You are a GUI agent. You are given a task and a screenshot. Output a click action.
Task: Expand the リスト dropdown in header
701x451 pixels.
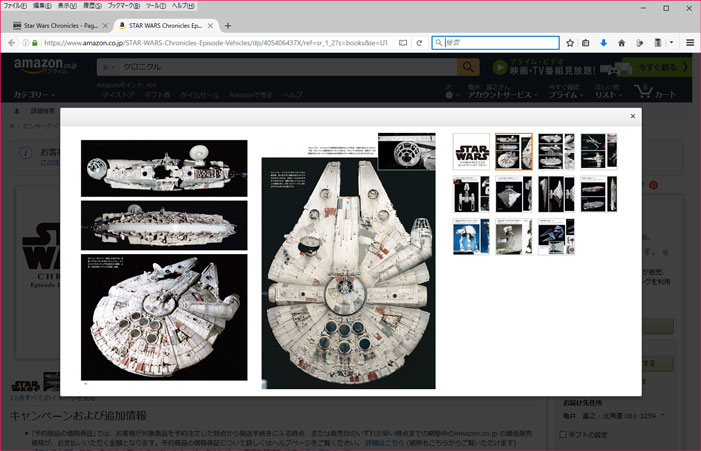click(x=608, y=95)
